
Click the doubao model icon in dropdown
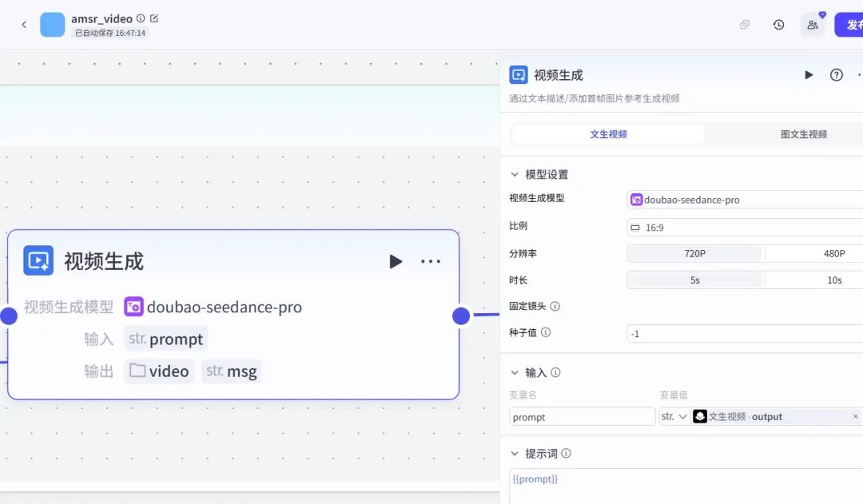pos(636,200)
